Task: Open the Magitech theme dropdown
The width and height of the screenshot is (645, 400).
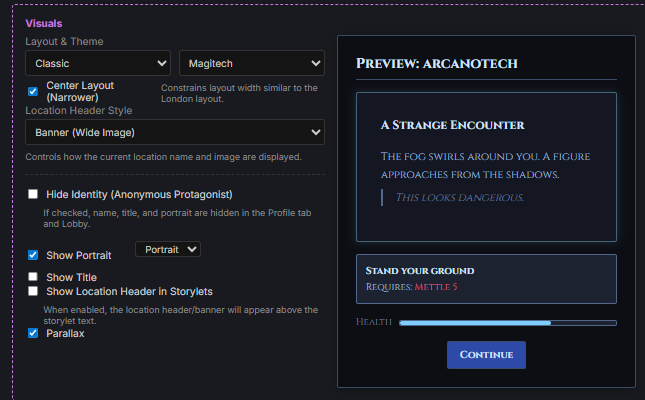Action: (251, 63)
